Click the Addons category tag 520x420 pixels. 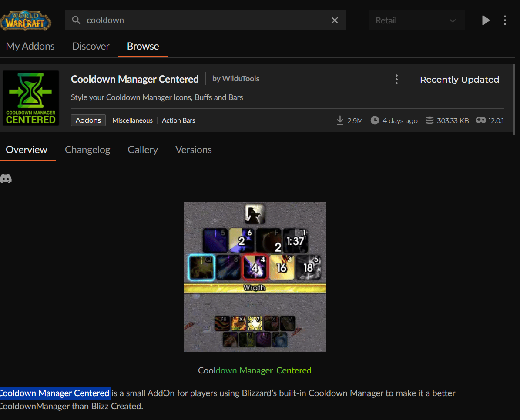88,120
